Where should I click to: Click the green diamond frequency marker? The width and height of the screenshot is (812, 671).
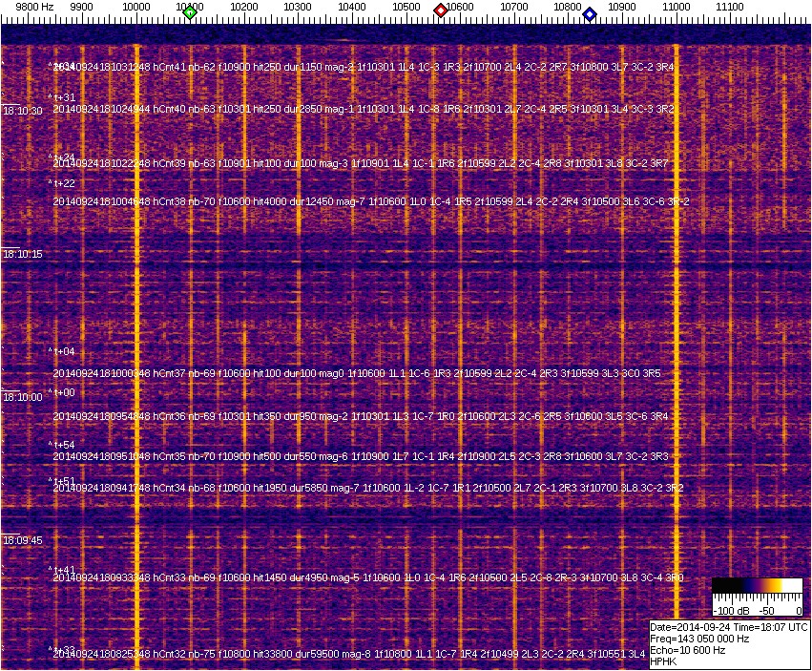click(190, 12)
